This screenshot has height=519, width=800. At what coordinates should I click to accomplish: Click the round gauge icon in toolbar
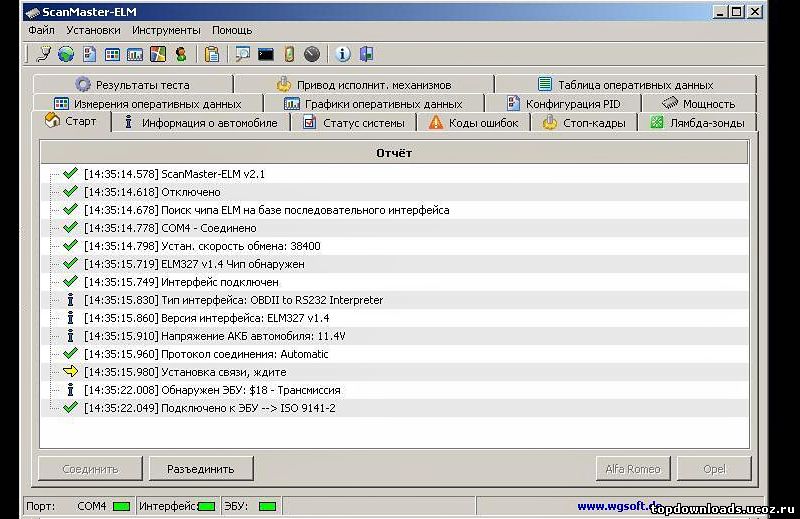(x=311, y=54)
